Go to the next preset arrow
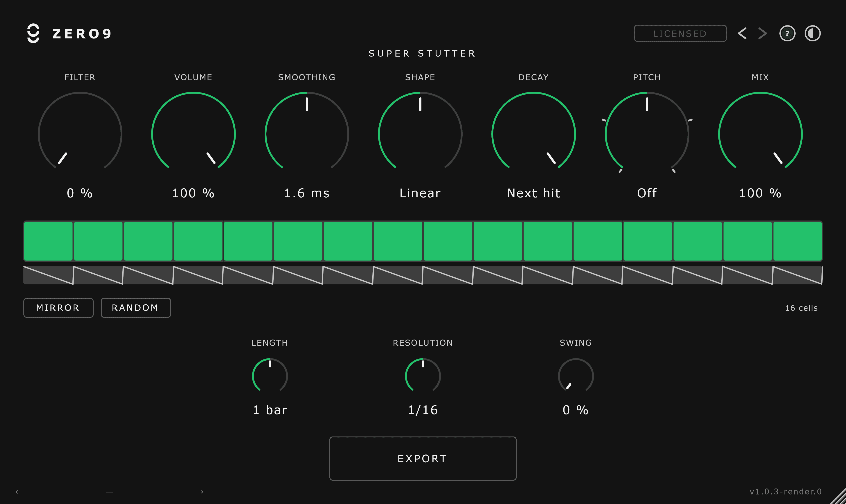Screen dimensions: 846x504 (x=763, y=33)
